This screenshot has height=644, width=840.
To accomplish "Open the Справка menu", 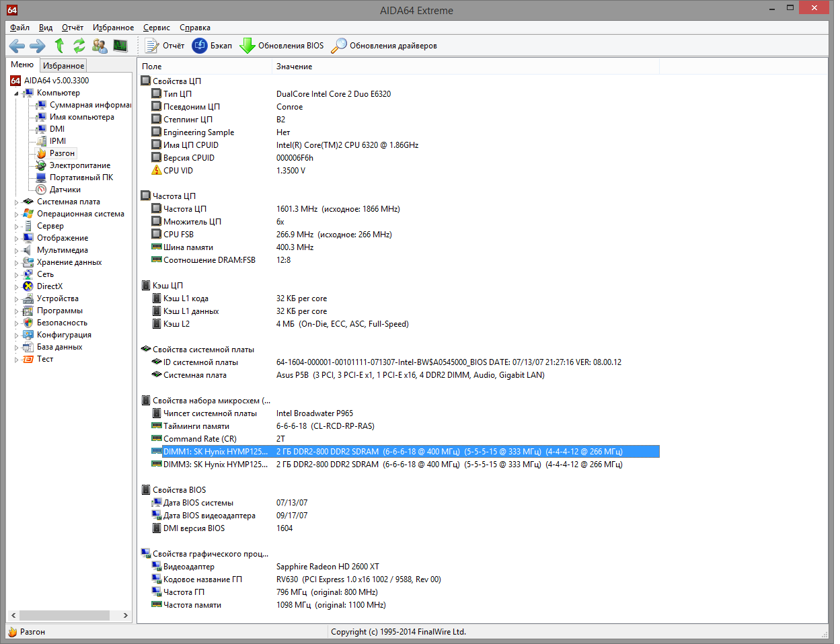I will [195, 28].
